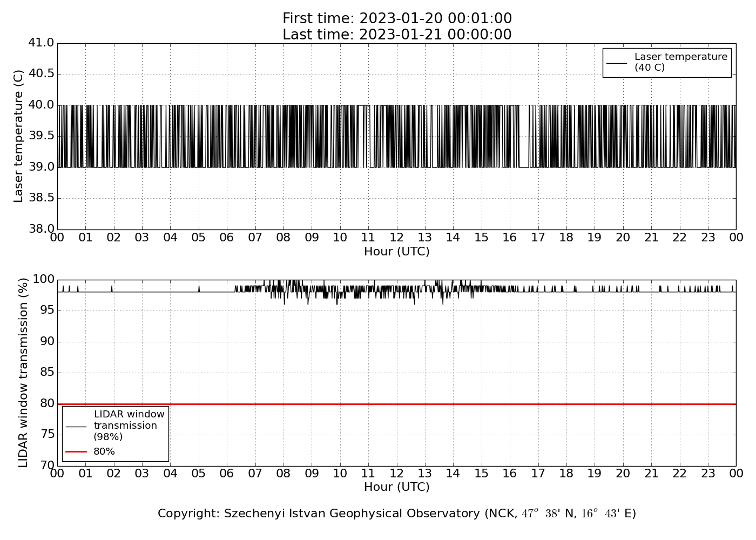Select the 'LIDAR window transmission (98%)' legend text

tap(129, 426)
